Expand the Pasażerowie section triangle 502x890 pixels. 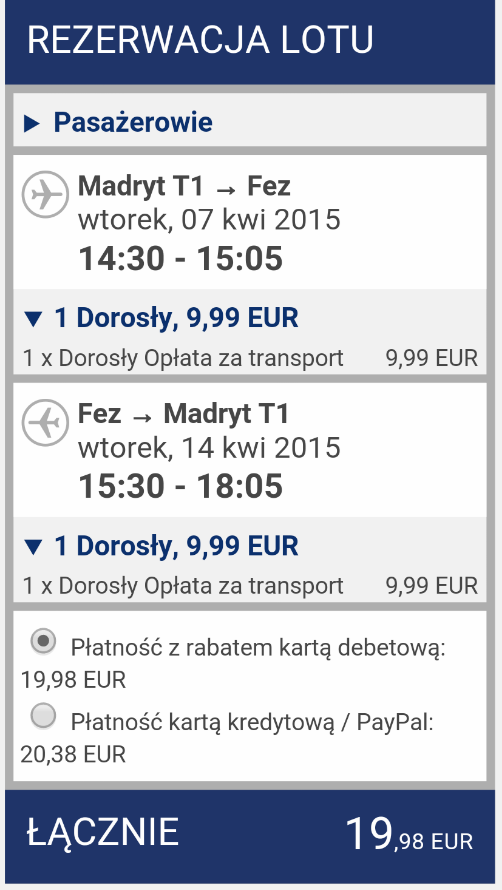(x=32, y=124)
